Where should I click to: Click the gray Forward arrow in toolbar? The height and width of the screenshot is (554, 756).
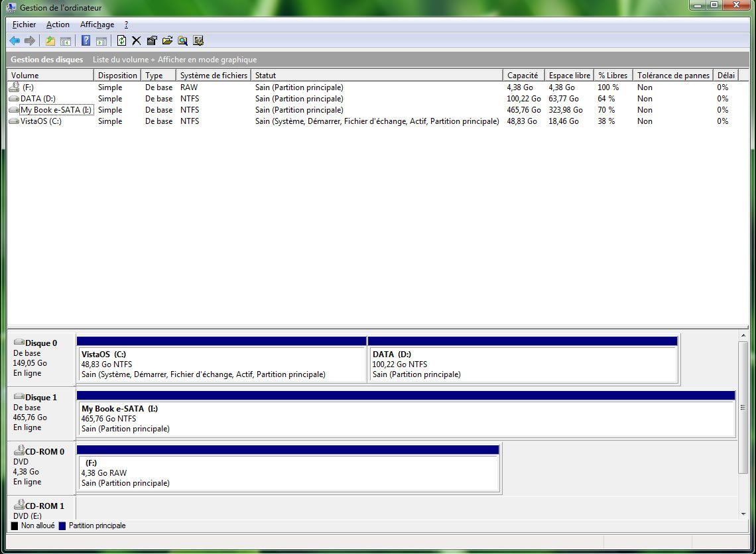(29, 41)
